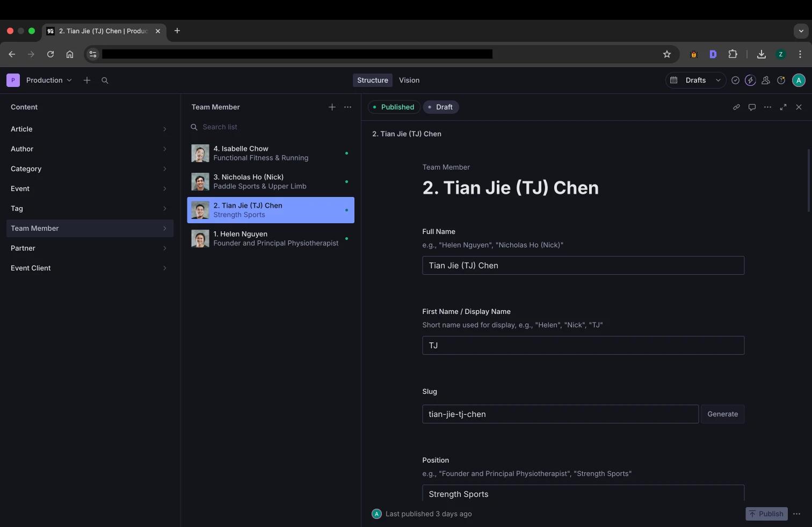Close the document pane
The image size is (812, 527).
799,107
